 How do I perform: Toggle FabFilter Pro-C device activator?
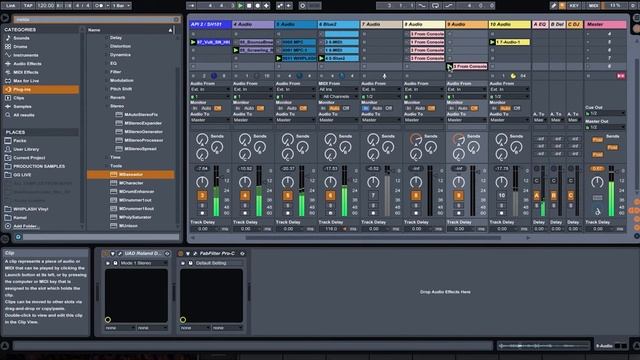pos(180,253)
